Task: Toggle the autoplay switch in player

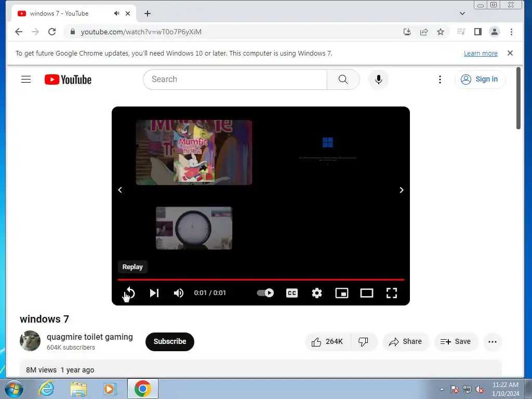Action: pyautogui.click(x=265, y=293)
